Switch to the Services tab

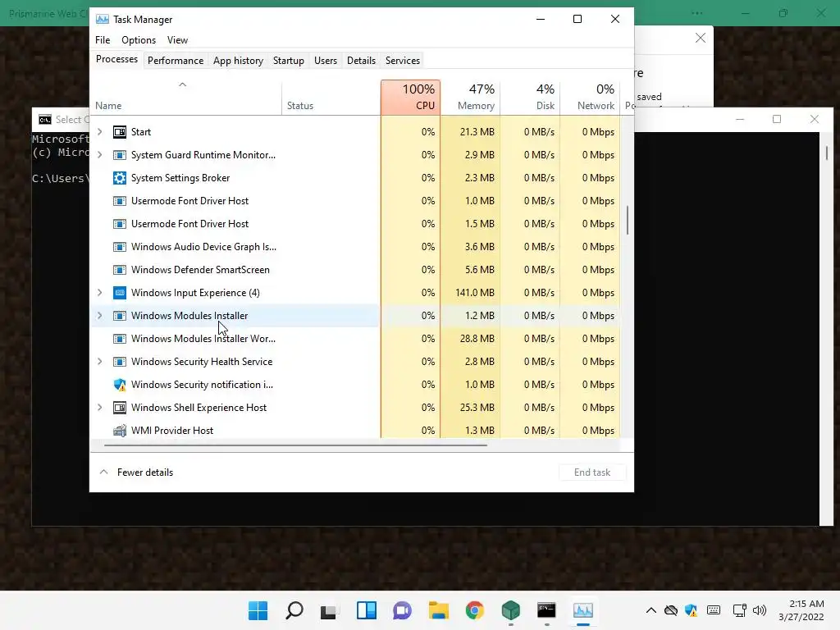click(402, 61)
